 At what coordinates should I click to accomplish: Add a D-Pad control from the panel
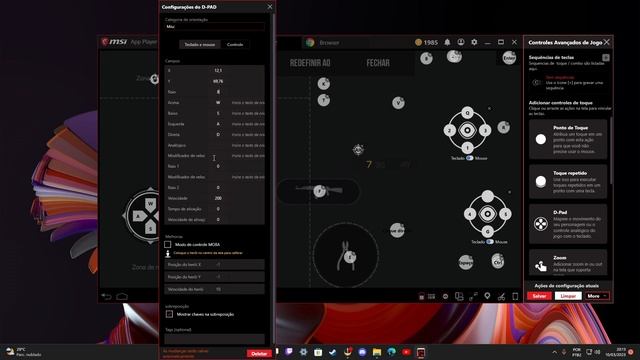click(568, 224)
